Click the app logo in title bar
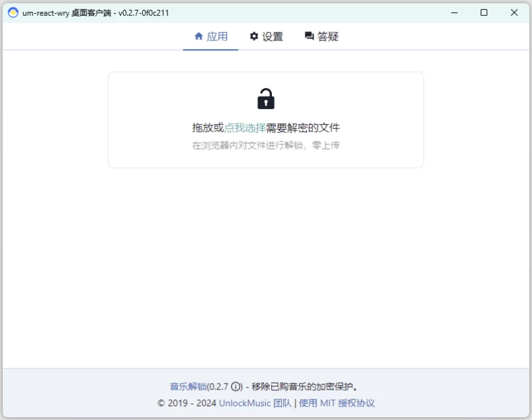Viewport: 532px width, 420px height. [x=13, y=13]
